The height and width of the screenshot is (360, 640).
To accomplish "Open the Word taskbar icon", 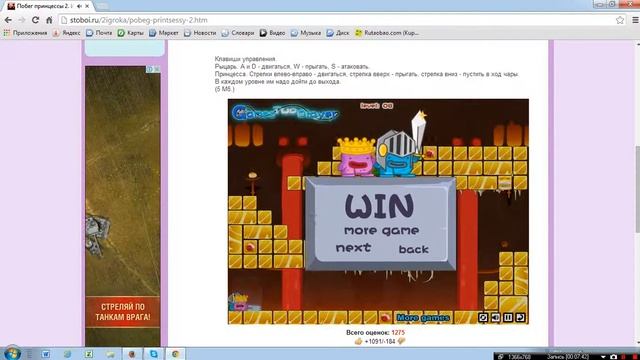I will pyautogui.click(x=45, y=354).
